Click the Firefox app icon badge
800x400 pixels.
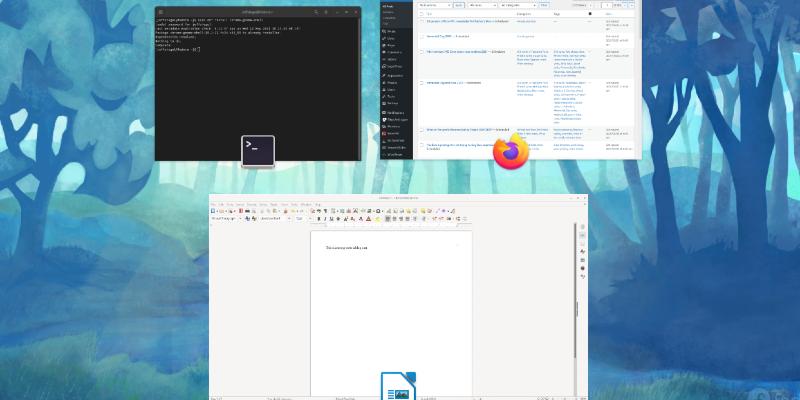coord(510,153)
